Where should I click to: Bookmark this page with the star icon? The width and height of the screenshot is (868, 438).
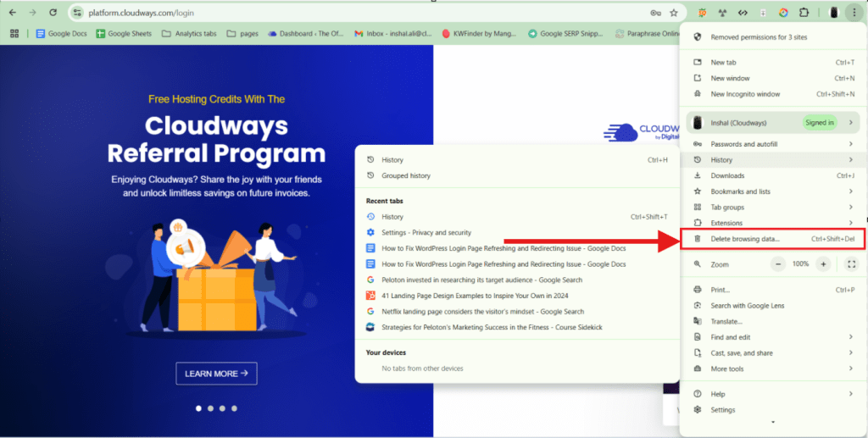click(x=674, y=13)
